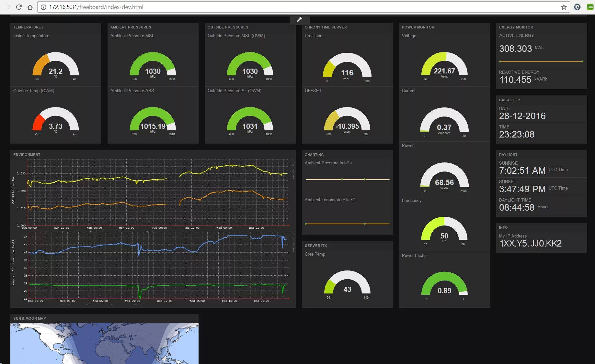The width and height of the screenshot is (595, 364).
Task: Open the freeboard wrench settings toggle
Action: 300,19
